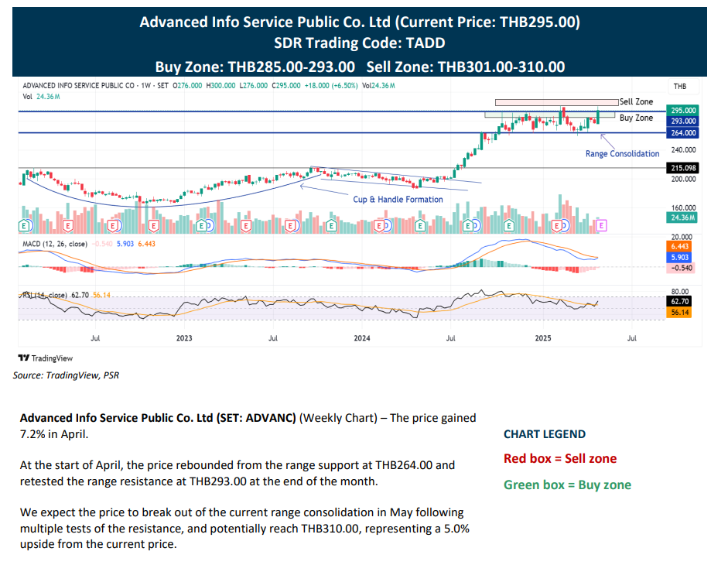Click the O276.000 open value
This screenshot has width=728, height=565.
(187, 85)
